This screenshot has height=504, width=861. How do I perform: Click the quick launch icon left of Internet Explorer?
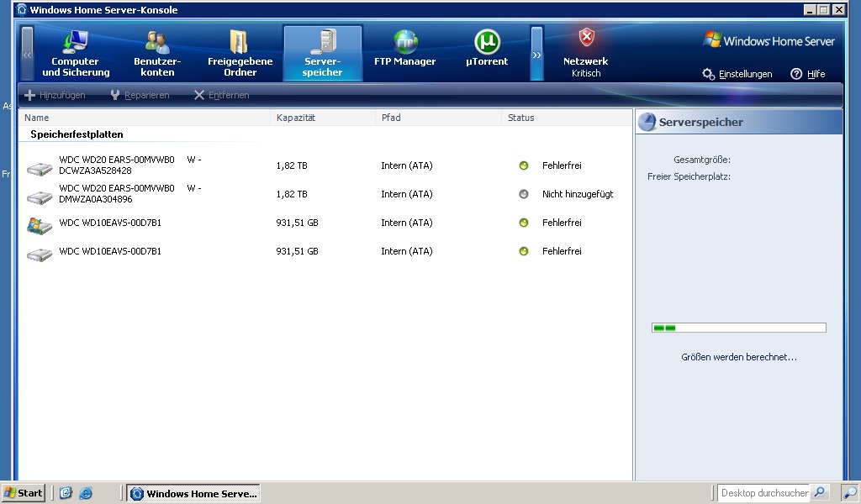66,493
